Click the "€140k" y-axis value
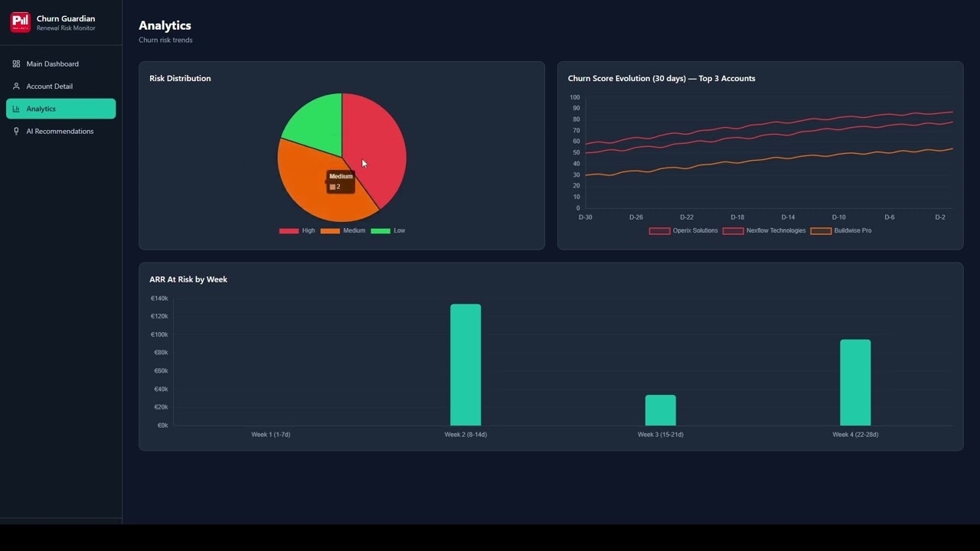 [x=159, y=298]
